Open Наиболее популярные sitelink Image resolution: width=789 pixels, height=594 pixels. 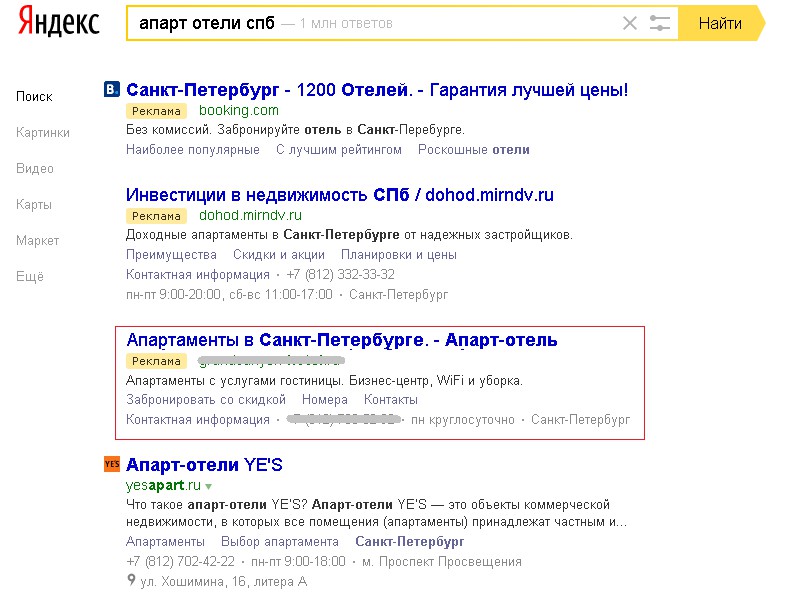coord(193,150)
